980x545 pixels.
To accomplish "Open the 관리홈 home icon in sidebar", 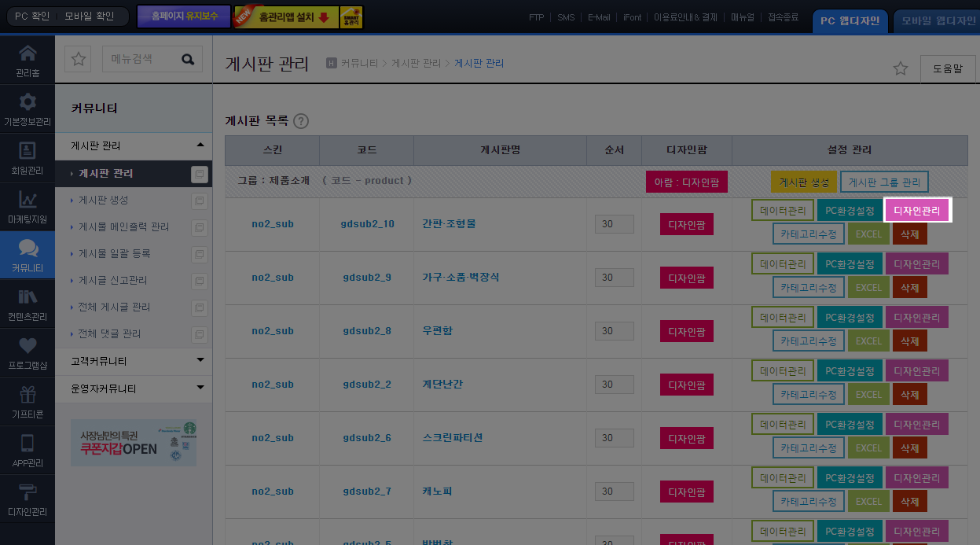I will click(x=28, y=61).
